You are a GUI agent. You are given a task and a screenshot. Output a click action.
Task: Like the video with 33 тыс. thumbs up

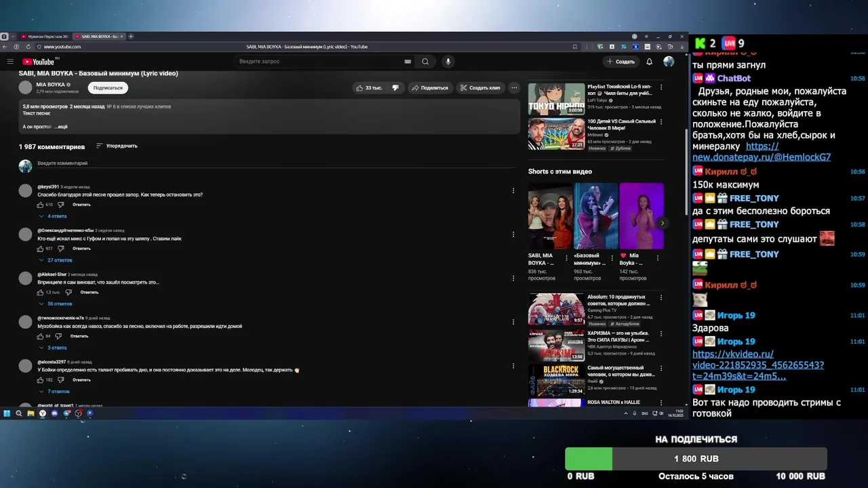(x=370, y=87)
